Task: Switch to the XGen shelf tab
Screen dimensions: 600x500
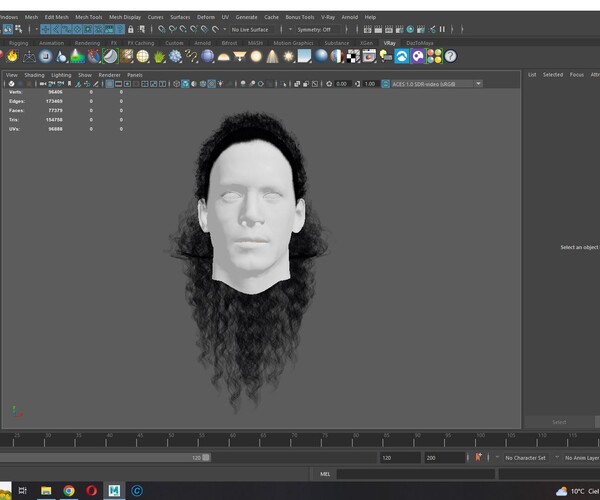Action: [x=366, y=43]
